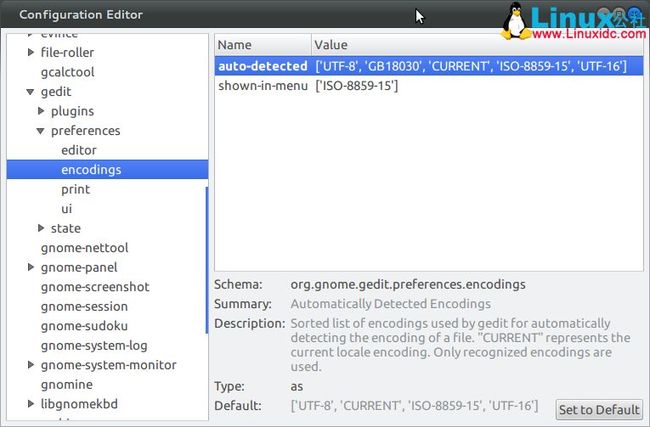Click the default value list text
The width and height of the screenshot is (650, 427).
pos(414,405)
